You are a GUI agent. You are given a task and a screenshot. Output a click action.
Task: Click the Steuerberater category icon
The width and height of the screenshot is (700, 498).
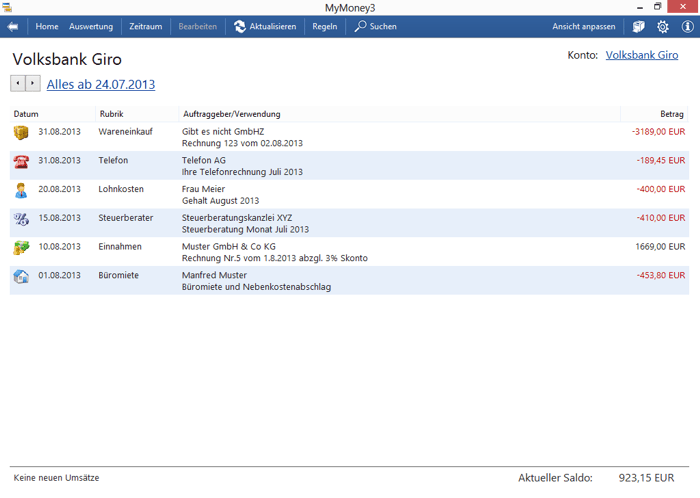tap(21, 219)
